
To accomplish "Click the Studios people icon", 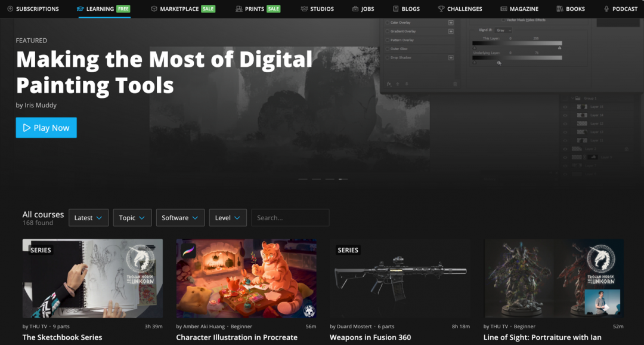I will (x=304, y=8).
